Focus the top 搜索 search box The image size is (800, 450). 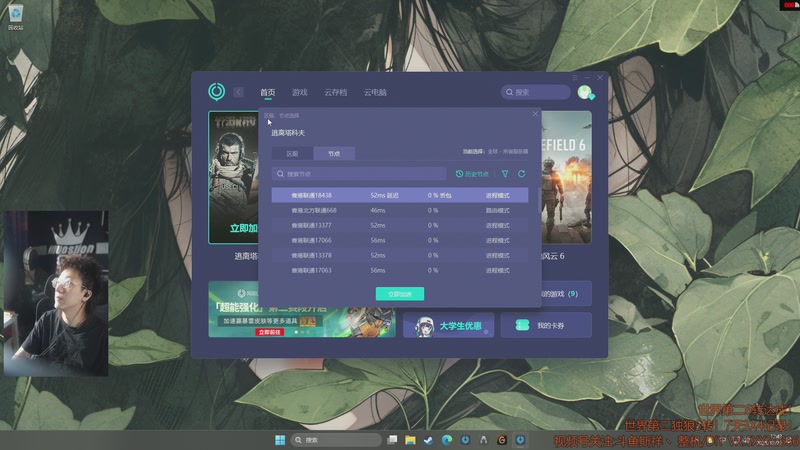536,92
